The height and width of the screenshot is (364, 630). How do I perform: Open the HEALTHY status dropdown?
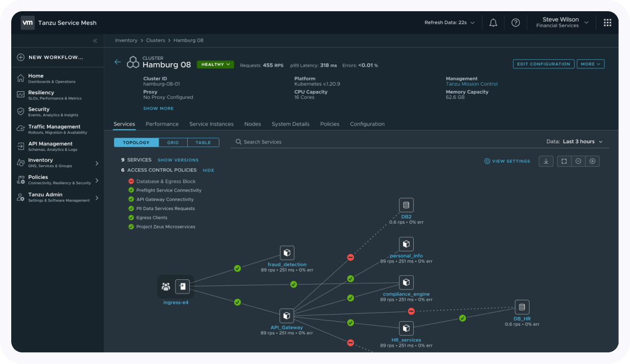pos(215,65)
